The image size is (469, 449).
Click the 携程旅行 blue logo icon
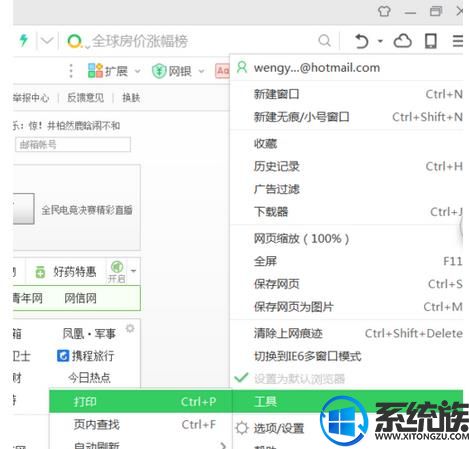63,356
